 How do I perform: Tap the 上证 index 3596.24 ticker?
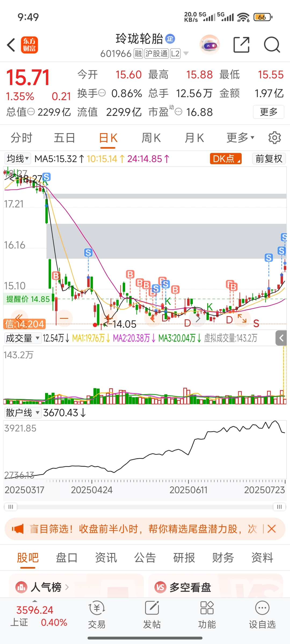tap(39, 616)
